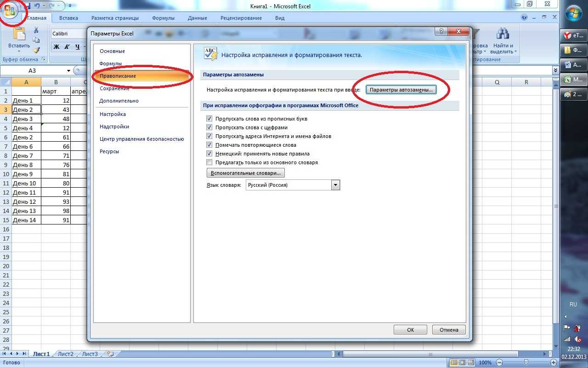Open Вспомогательные словари
This screenshot has height=368, width=588.
point(246,173)
